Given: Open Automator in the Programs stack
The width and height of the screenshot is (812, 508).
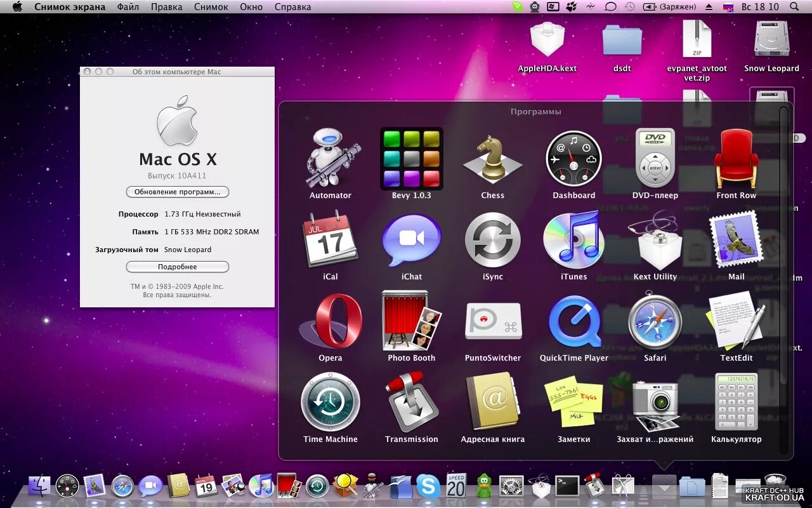Looking at the screenshot, I should 331,159.
